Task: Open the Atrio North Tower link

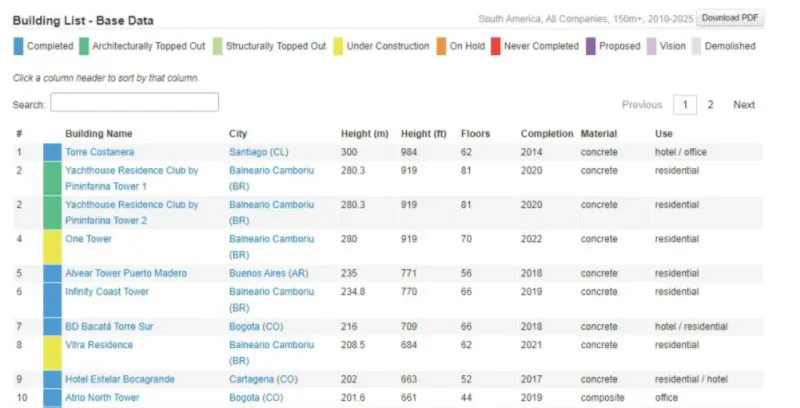Action: (102, 397)
